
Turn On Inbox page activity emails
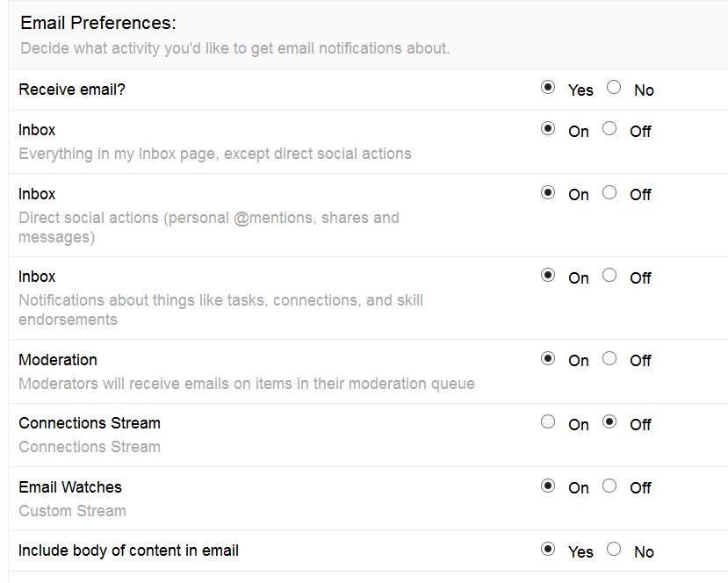tap(549, 128)
